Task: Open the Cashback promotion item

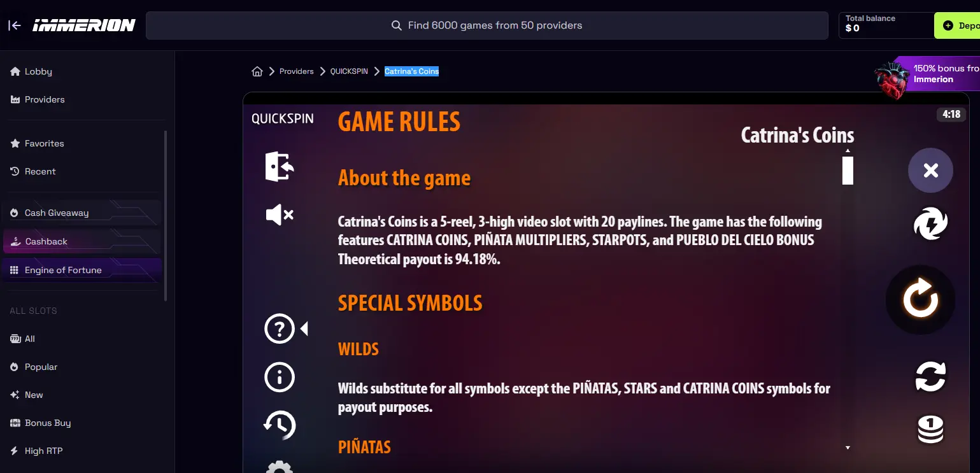Action: point(82,241)
